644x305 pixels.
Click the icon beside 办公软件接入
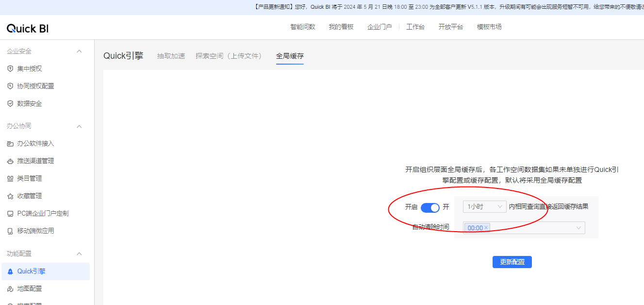(x=10, y=144)
